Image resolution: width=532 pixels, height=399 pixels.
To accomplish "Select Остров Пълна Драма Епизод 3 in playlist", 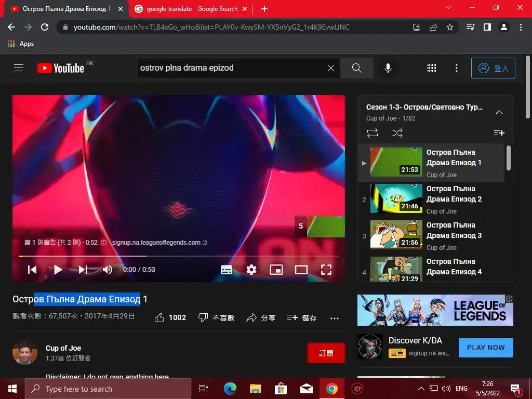I will click(x=432, y=235).
